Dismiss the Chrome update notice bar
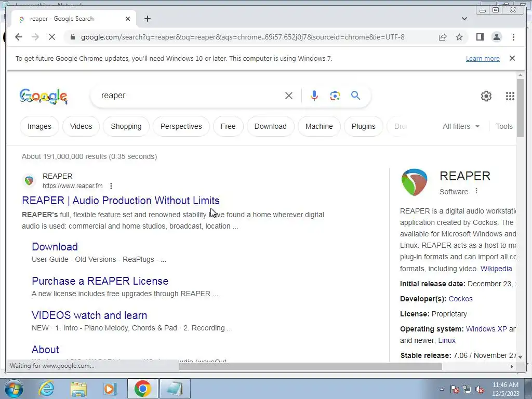 (512, 58)
